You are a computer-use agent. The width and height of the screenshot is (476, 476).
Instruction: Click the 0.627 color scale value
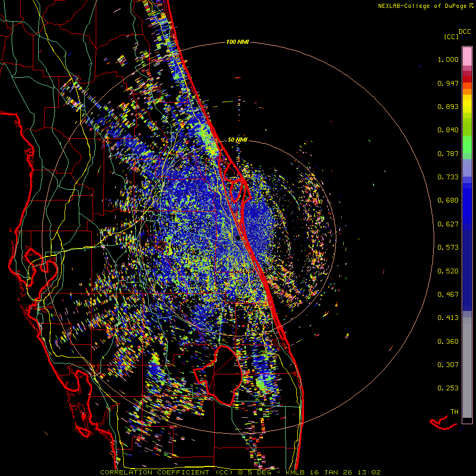pyautogui.click(x=448, y=224)
